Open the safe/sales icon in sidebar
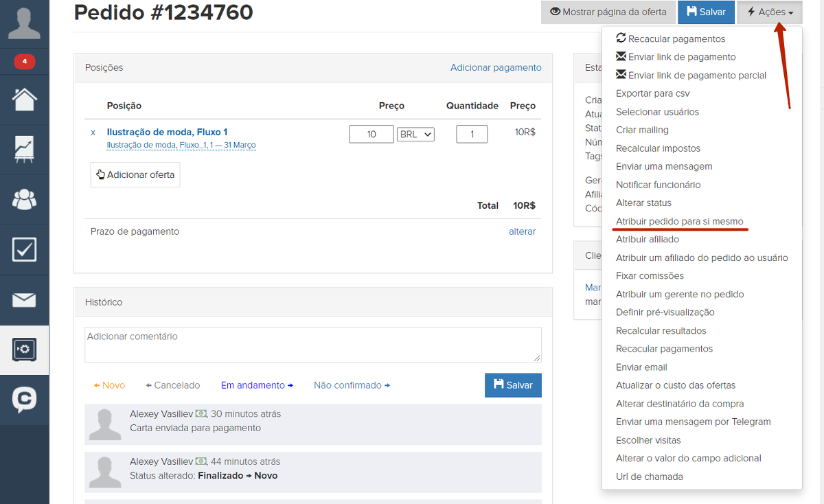The height and width of the screenshot is (504, 824). (24, 350)
